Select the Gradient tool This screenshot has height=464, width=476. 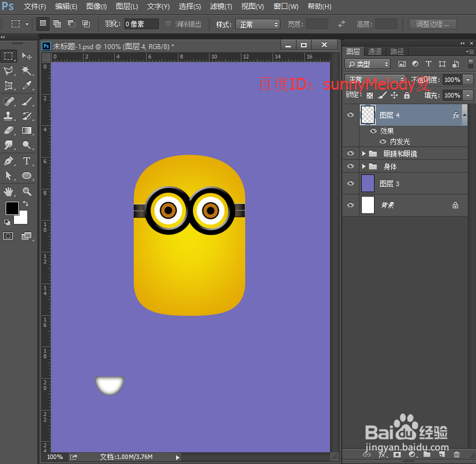click(x=27, y=130)
